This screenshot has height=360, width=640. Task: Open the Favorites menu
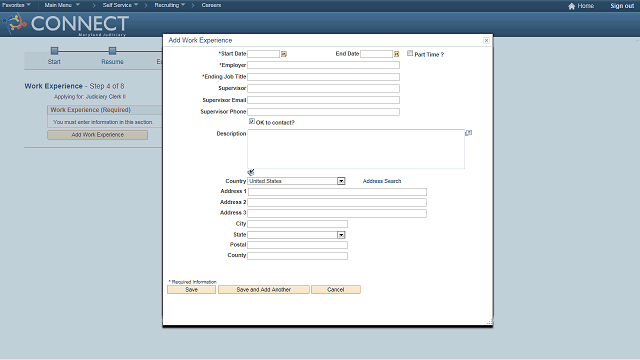click(16, 5)
